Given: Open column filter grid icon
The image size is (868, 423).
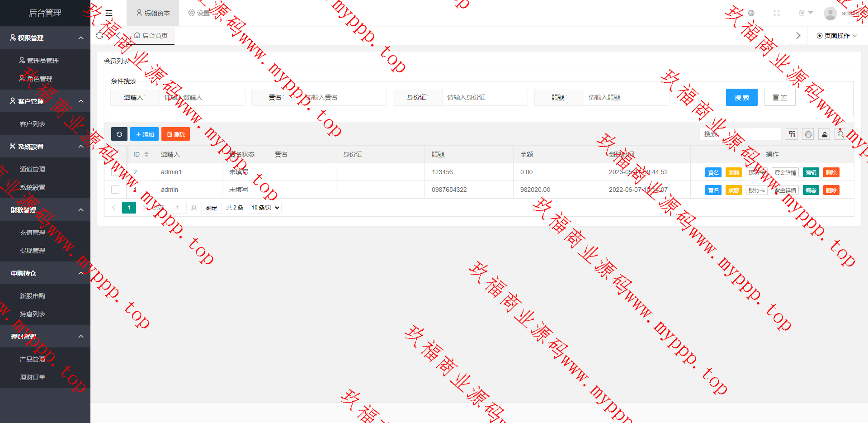Looking at the screenshot, I should 792,134.
